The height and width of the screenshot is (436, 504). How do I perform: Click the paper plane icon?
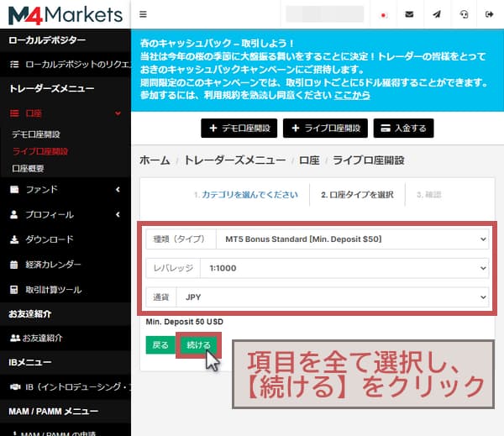[x=437, y=14]
